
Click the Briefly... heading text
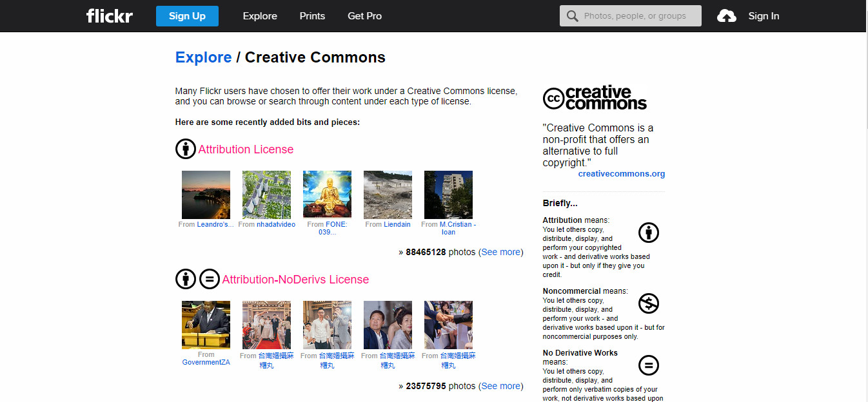coord(560,203)
